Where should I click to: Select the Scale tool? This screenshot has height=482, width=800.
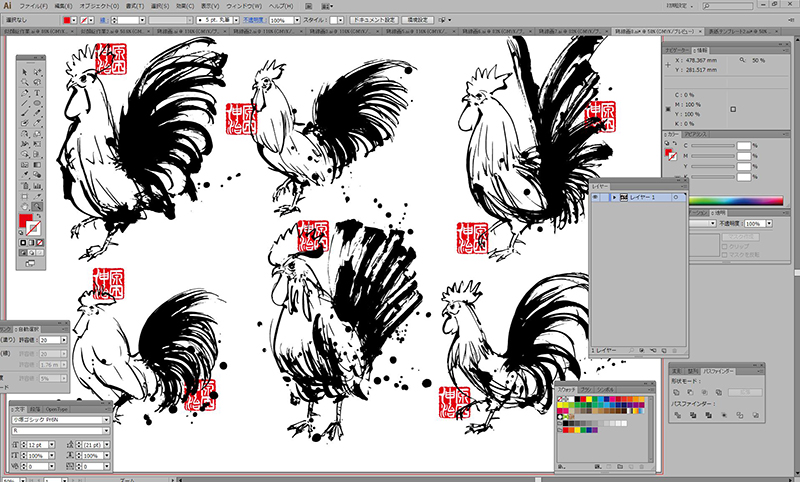click(x=37, y=133)
